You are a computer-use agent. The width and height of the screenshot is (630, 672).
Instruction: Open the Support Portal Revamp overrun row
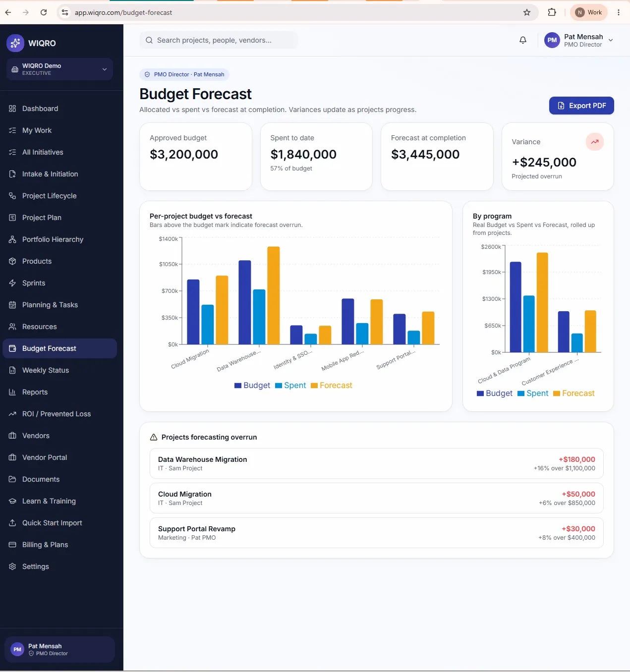[377, 533]
